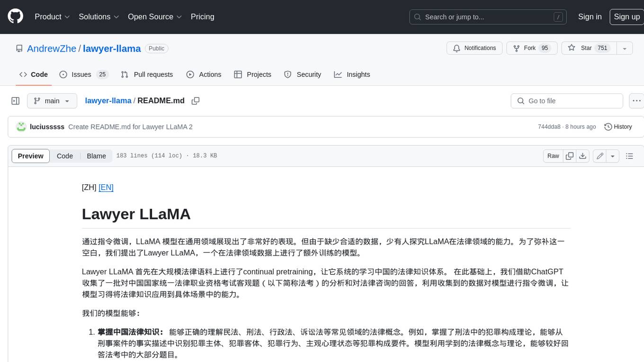644x362 pixels.
Task: Expand more edit options dropdown arrow
Action: pyautogui.click(x=613, y=156)
